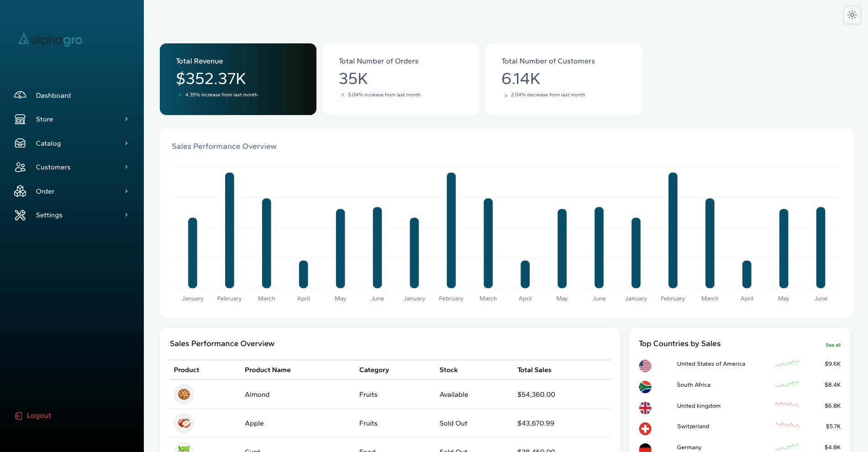Select the Total Revenue card
868x452 pixels.
click(238, 79)
